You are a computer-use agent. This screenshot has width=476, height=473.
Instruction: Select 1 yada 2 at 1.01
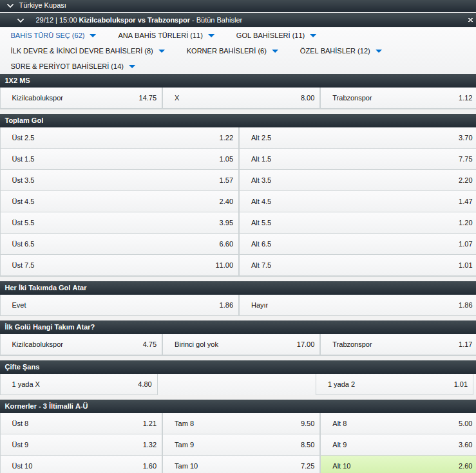pyautogui.click(x=394, y=384)
